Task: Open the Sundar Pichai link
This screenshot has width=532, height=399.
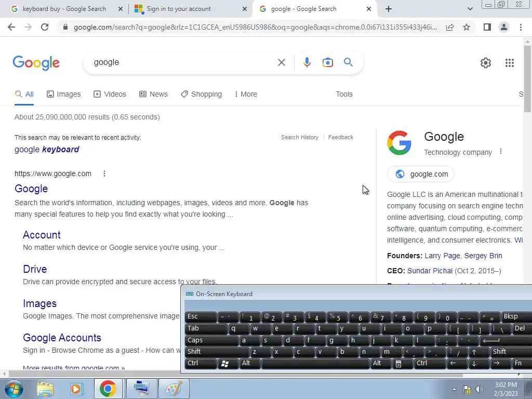Action: pyautogui.click(x=430, y=271)
